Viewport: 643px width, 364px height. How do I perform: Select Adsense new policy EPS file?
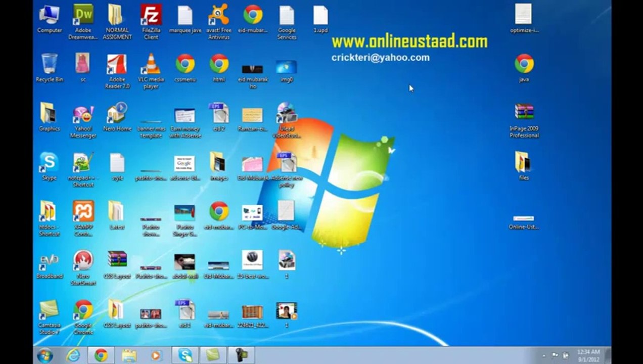click(287, 169)
